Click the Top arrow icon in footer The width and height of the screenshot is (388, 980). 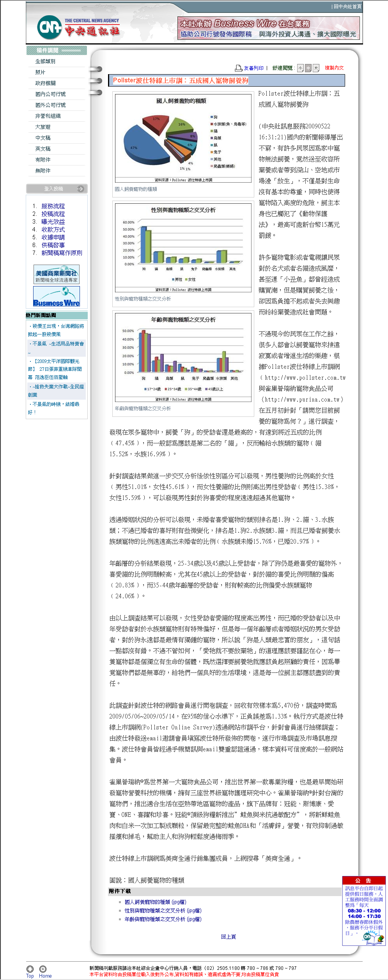[30, 969]
